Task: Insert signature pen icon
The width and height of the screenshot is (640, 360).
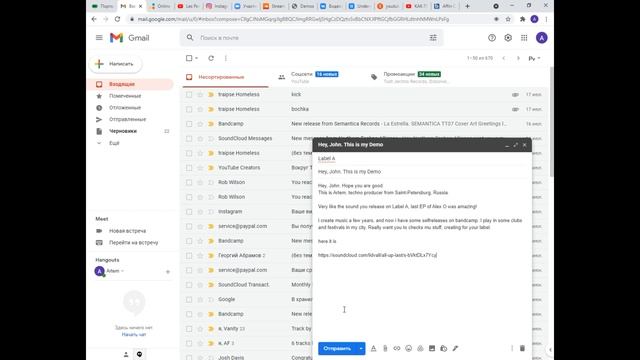Action: click(455, 348)
